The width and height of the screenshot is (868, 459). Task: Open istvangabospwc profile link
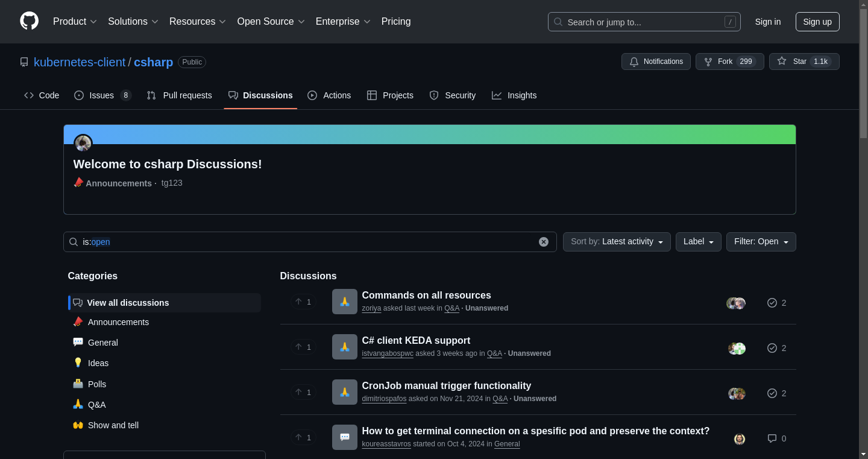(x=388, y=353)
